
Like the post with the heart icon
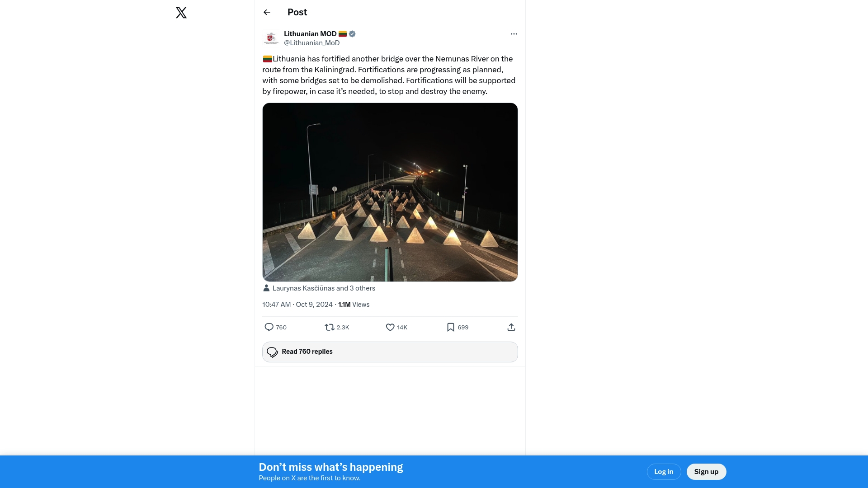click(390, 327)
